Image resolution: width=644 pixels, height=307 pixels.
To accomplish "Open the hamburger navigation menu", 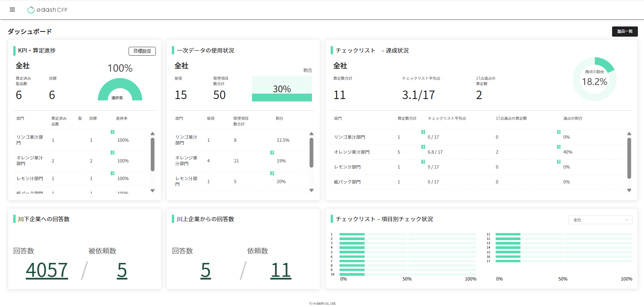I will [x=12, y=9].
